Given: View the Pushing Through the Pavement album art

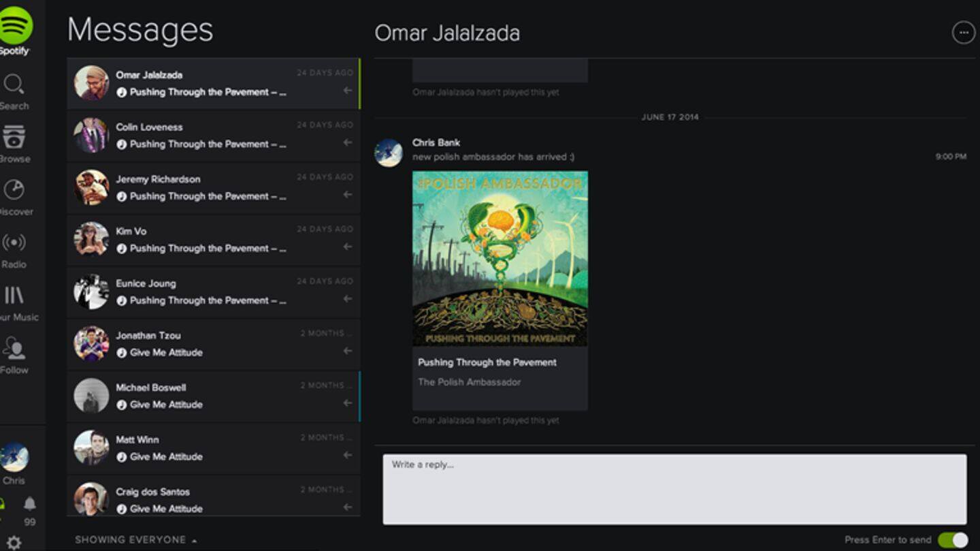Looking at the screenshot, I should [x=500, y=257].
